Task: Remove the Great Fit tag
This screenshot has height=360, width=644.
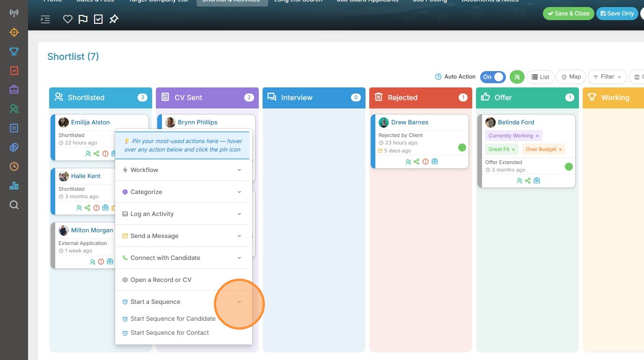Action: 513,150
